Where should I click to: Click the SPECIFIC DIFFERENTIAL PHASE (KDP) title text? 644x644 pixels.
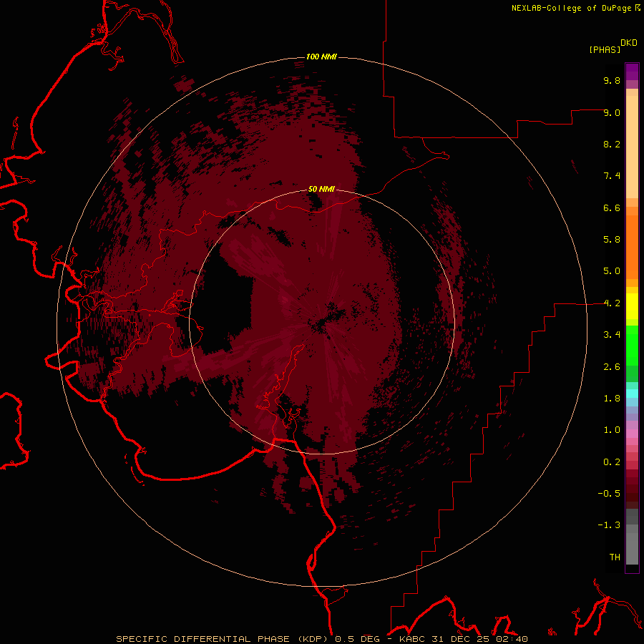[222, 639]
